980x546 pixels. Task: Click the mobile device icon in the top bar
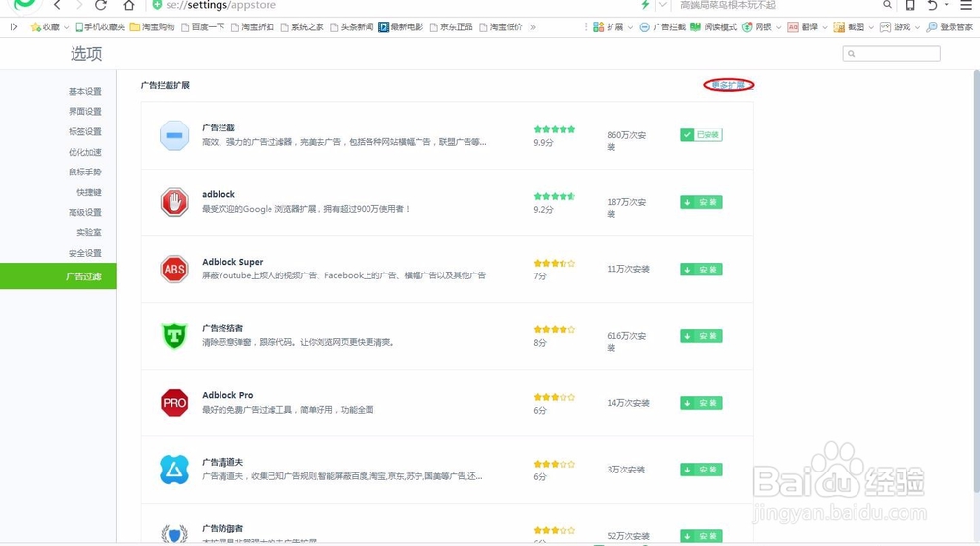click(910, 5)
